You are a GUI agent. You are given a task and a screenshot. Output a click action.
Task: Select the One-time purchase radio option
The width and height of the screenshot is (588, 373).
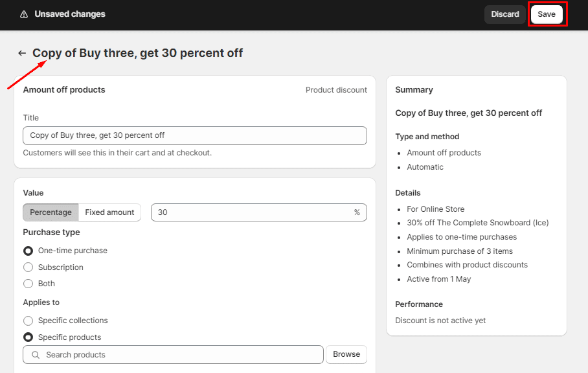(x=28, y=251)
